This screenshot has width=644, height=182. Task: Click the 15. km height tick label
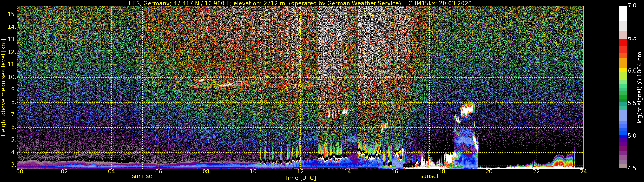tap(12, 15)
